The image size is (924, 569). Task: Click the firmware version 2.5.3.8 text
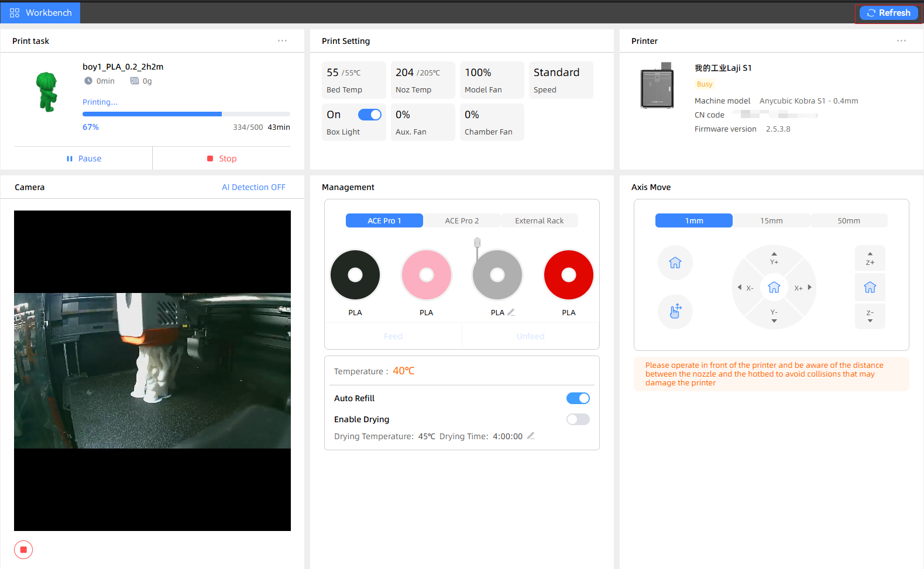pos(778,129)
